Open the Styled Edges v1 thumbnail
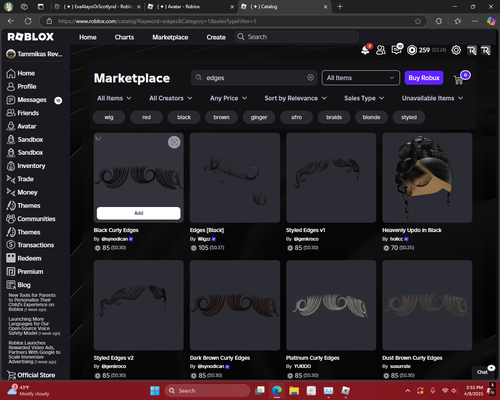This screenshot has width=500, height=400. coord(331,178)
